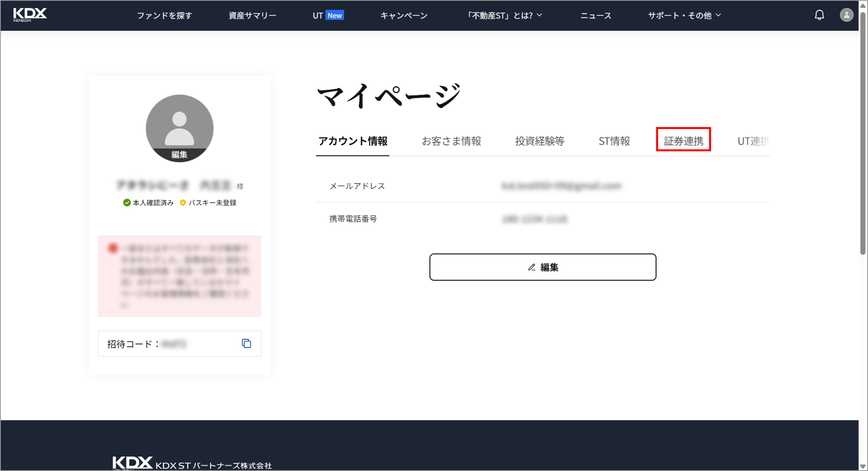868x471 pixels.
Task: Switch to the 投資経験等 tab
Action: coord(540,141)
